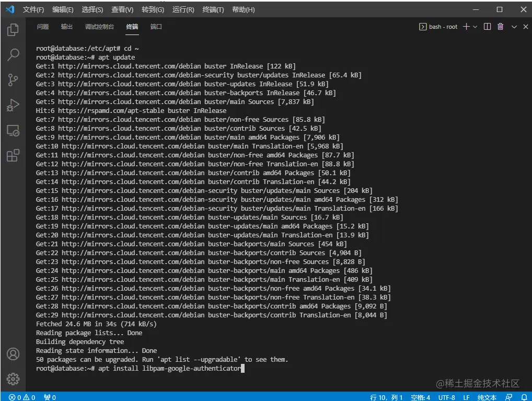Click the 'apt update' command line
Image resolution: width=532 pixels, height=401 pixels.
86,57
